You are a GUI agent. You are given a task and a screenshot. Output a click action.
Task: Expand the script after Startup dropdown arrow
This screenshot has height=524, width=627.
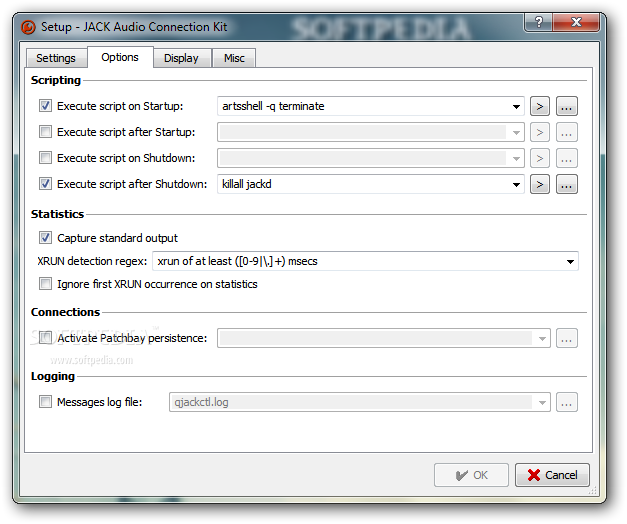pyautogui.click(x=516, y=132)
